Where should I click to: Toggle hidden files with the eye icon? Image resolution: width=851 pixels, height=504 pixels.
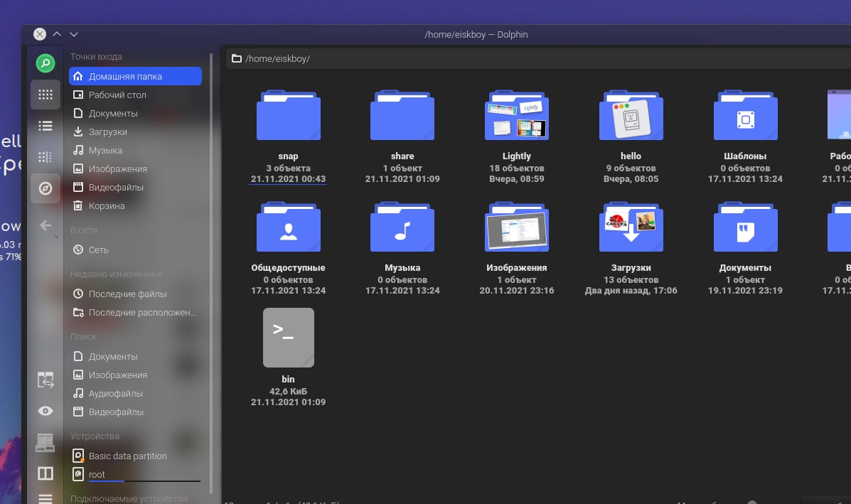point(45,411)
